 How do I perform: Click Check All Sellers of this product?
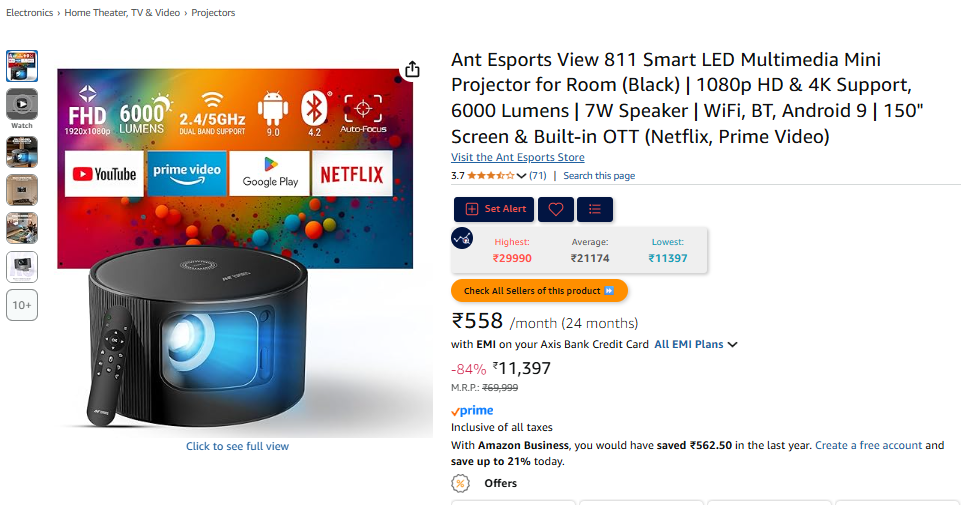(x=539, y=291)
